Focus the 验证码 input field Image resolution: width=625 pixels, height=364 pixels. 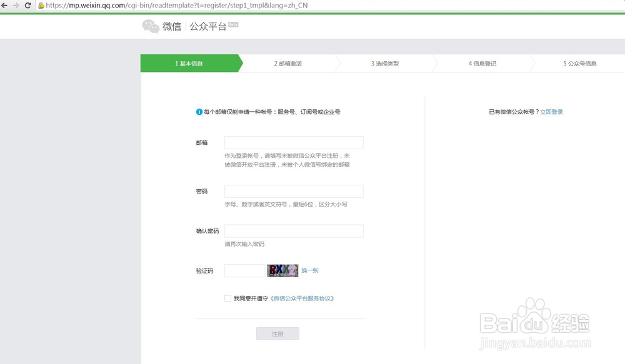[244, 271]
